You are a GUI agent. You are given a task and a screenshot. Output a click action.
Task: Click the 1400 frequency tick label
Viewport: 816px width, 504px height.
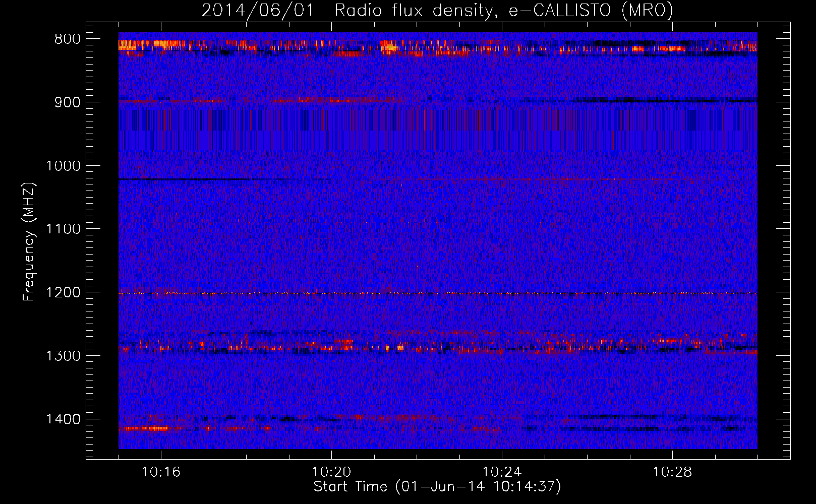point(63,419)
